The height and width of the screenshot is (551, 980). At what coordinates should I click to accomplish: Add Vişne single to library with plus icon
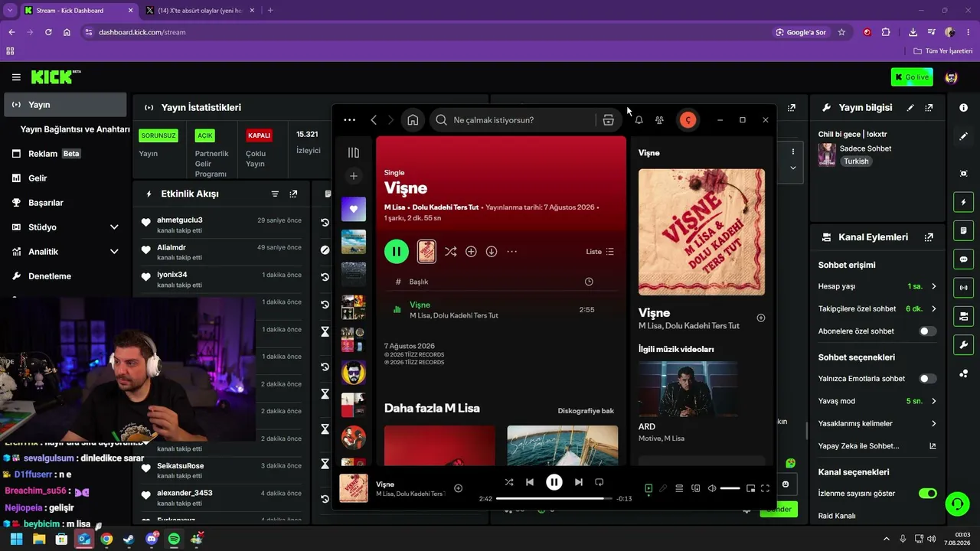coord(471,252)
